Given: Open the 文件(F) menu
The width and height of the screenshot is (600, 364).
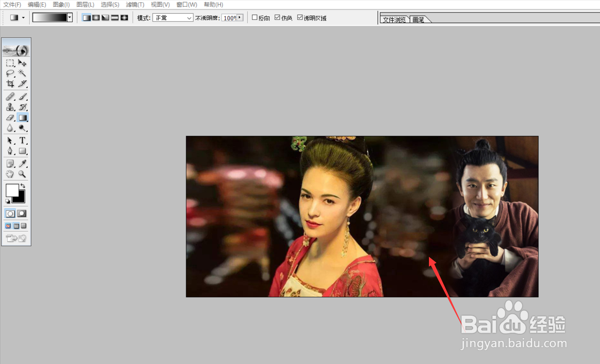Looking at the screenshot, I should coord(12,5).
